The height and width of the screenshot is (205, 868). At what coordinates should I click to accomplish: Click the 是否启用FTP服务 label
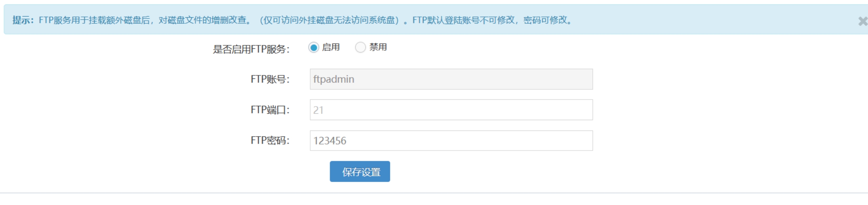pos(251,49)
